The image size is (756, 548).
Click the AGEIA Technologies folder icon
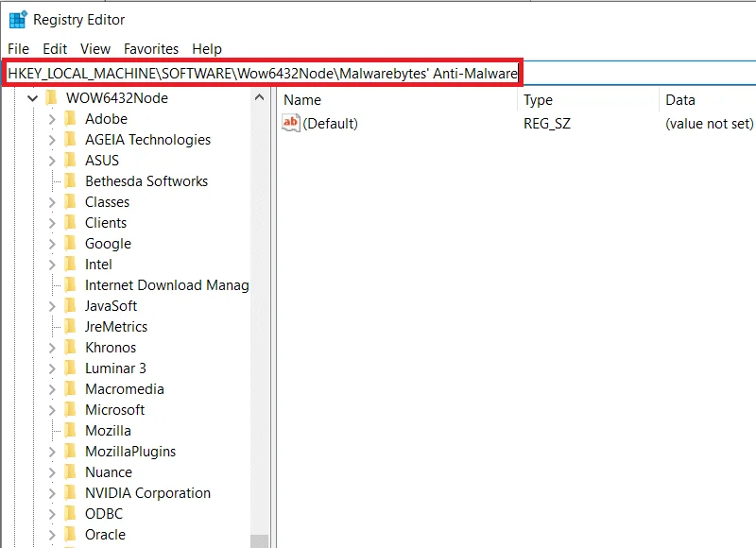click(70, 139)
